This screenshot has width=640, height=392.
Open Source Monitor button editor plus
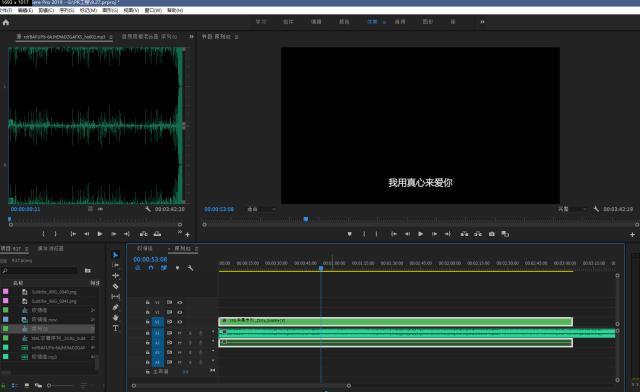coord(188,234)
